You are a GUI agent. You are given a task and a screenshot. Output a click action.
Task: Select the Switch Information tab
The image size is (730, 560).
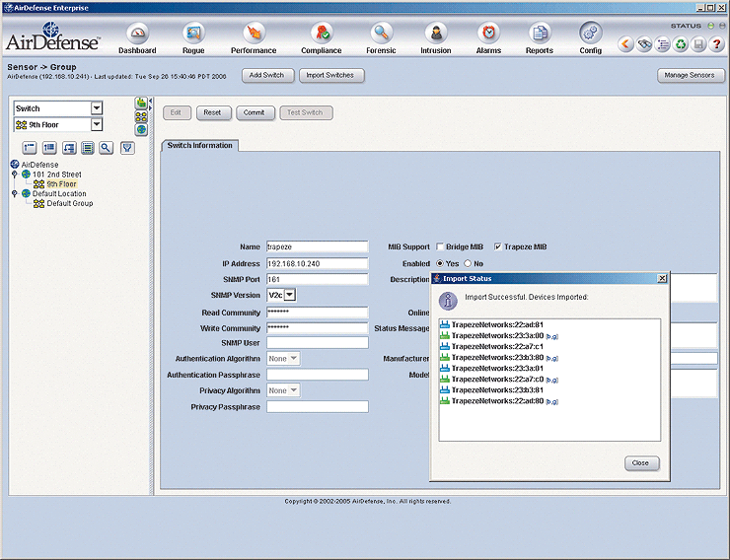point(199,146)
